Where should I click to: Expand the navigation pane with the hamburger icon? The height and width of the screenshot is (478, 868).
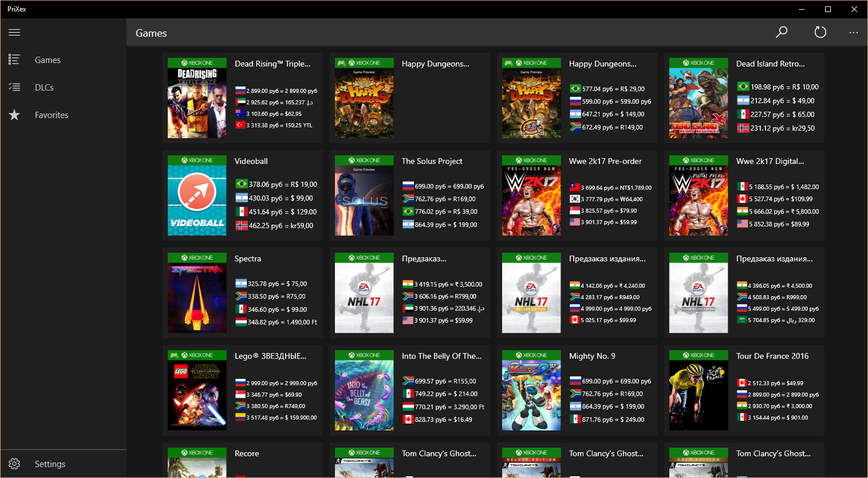tap(14, 32)
